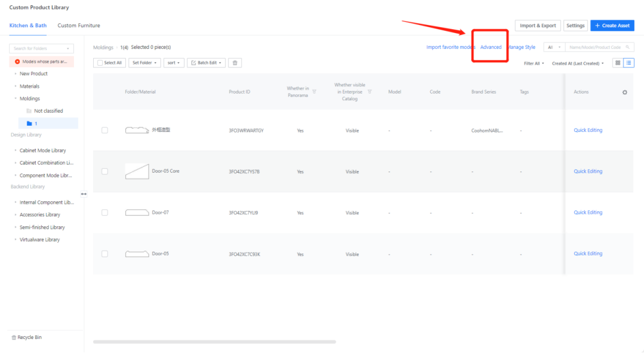Screen dimensions: 644x353
Task: Open Search for Folders dropdown
Action: 41,48
